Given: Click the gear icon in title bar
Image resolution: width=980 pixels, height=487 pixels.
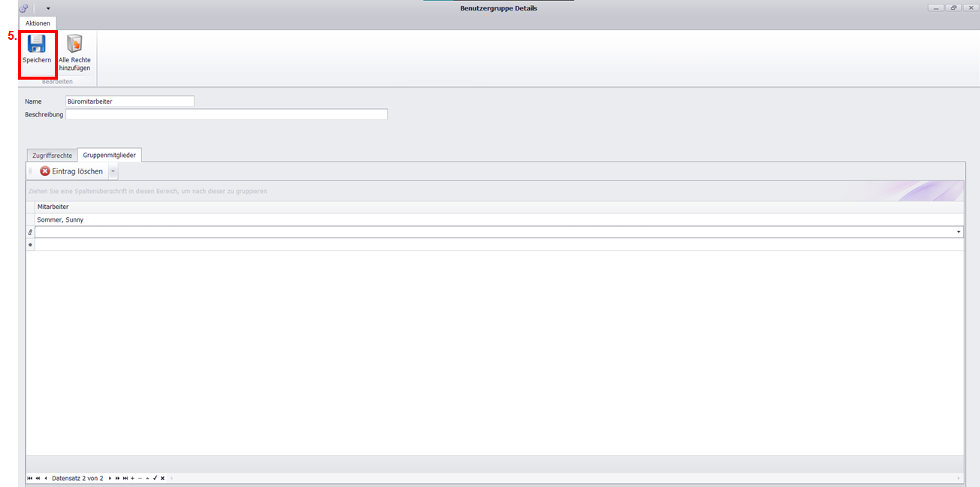Looking at the screenshot, I should click(23, 8).
